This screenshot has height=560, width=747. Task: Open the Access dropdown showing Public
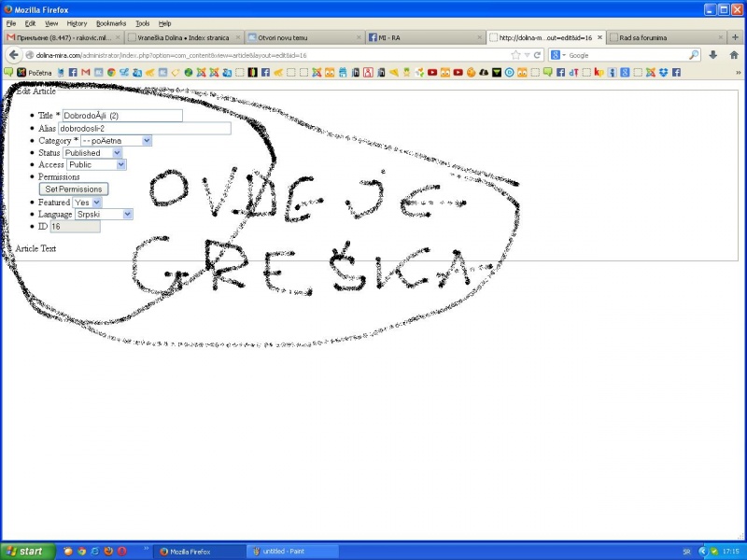(97, 165)
